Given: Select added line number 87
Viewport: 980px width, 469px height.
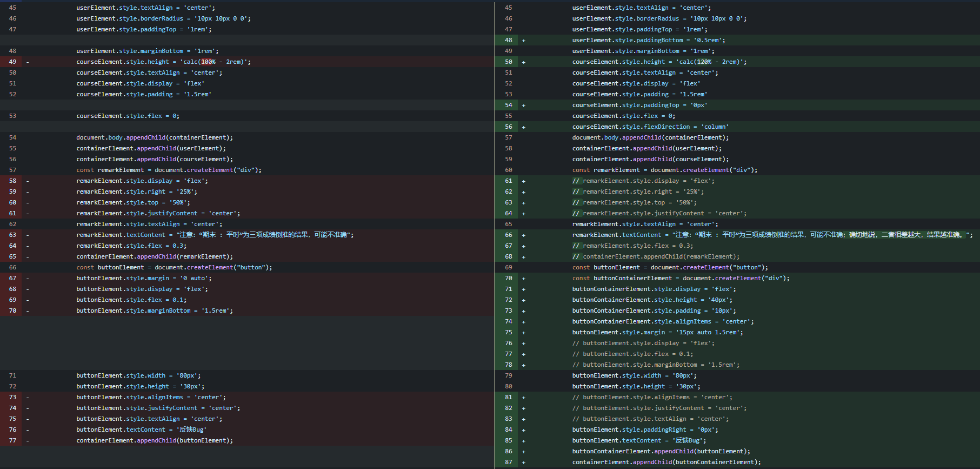Looking at the screenshot, I should 508,462.
